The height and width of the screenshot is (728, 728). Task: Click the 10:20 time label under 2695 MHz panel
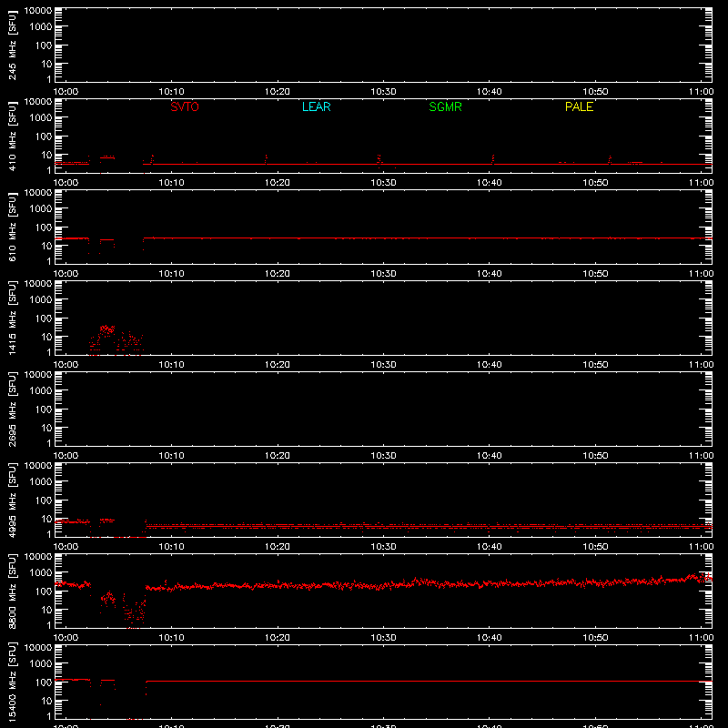pyautogui.click(x=278, y=456)
